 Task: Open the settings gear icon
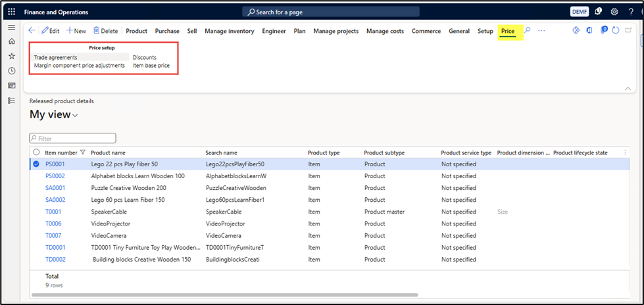[614, 12]
